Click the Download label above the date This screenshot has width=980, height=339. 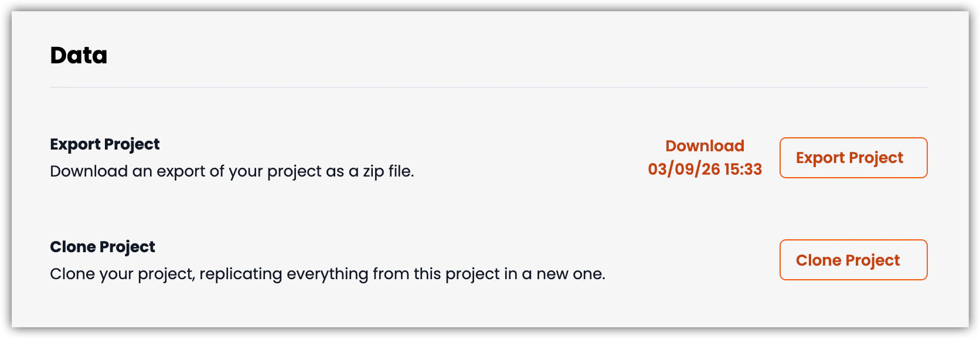704,146
